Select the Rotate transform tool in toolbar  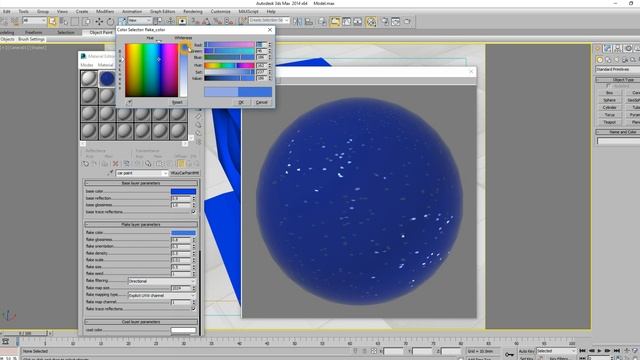[x=110, y=21]
